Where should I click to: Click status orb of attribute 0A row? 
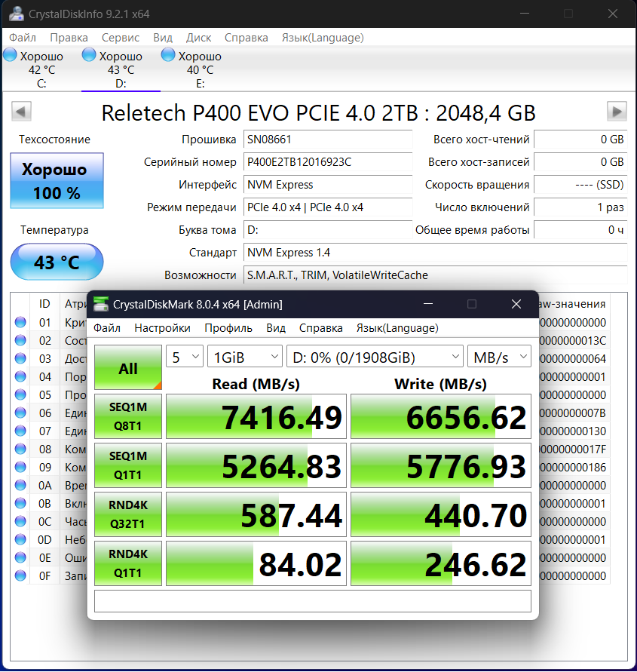tap(20, 485)
